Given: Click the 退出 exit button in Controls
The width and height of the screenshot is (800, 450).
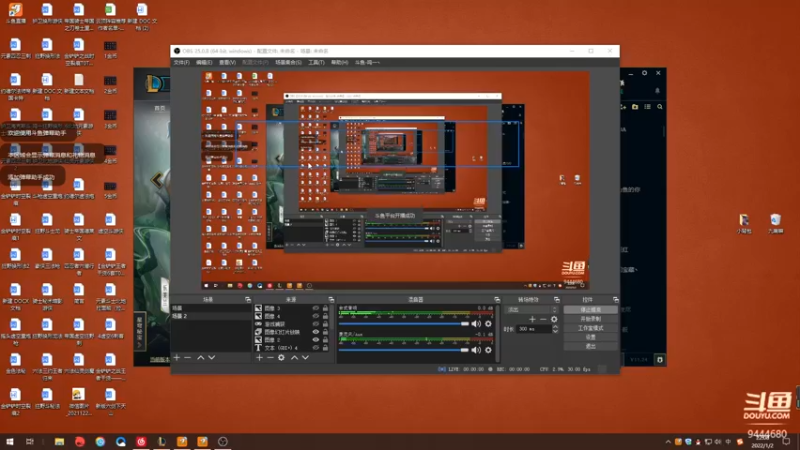Looking at the screenshot, I should 591,346.
